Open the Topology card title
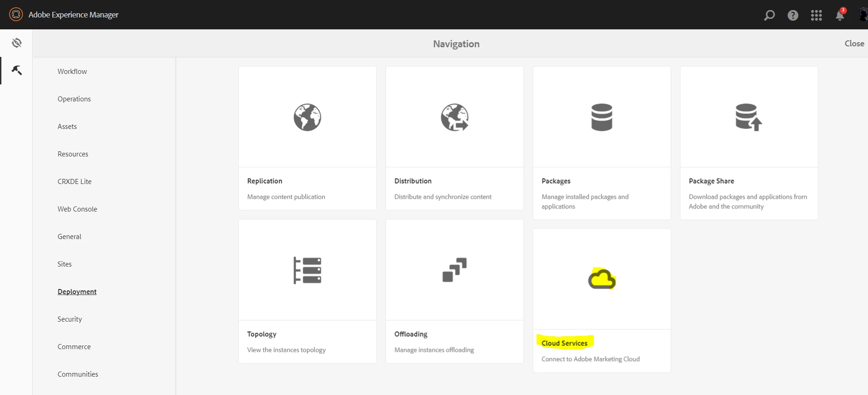 coord(262,334)
